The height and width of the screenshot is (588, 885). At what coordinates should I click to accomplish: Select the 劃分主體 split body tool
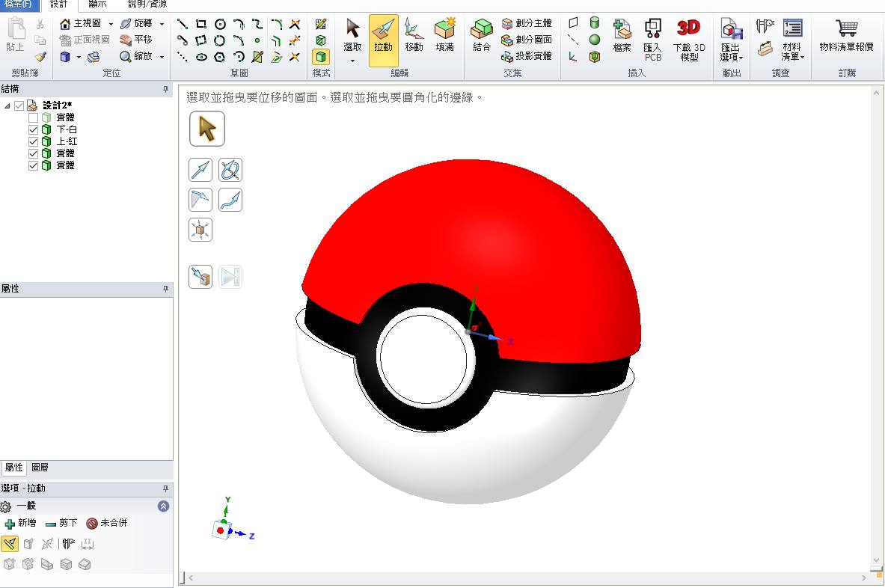coord(526,23)
